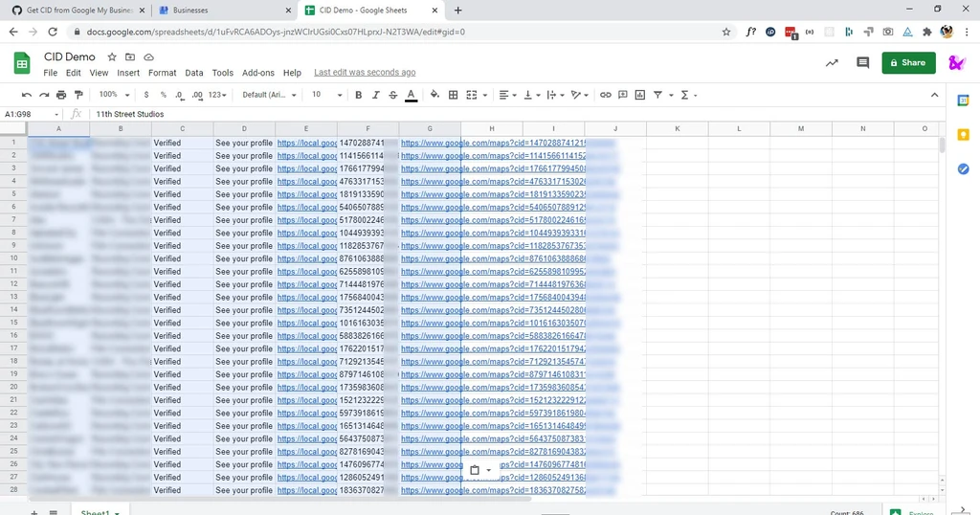Open the Insert menu
Screen dimensions: 980x515
[x=128, y=73]
